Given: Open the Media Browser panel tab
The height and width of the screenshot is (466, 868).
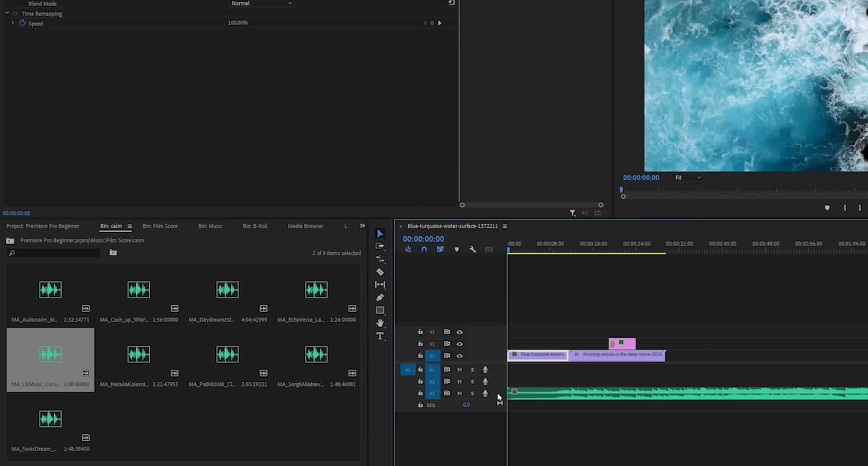Looking at the screenshot, I should (x=305, y=226).
